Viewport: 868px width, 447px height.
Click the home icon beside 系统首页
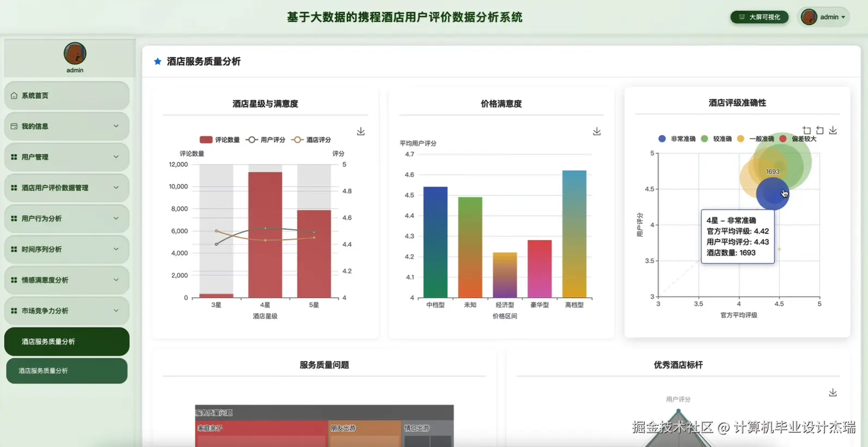(14, 95)
